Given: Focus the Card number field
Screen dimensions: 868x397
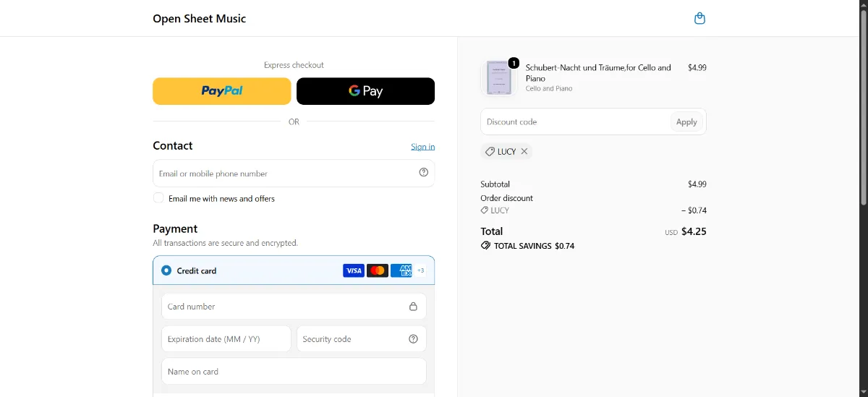Looking at the screenshot, I should pyautogui.click(x=294, y=307).
